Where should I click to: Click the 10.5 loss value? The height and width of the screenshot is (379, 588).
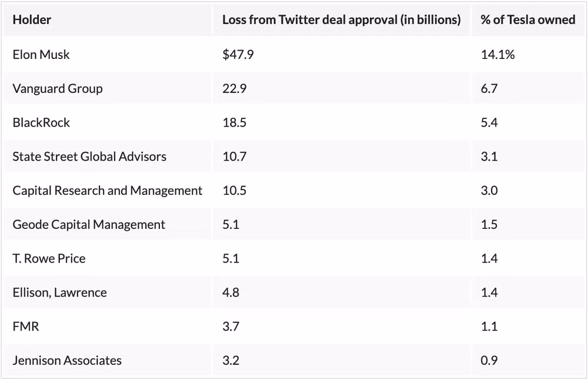pyautogui.click(x=235, y=191)
